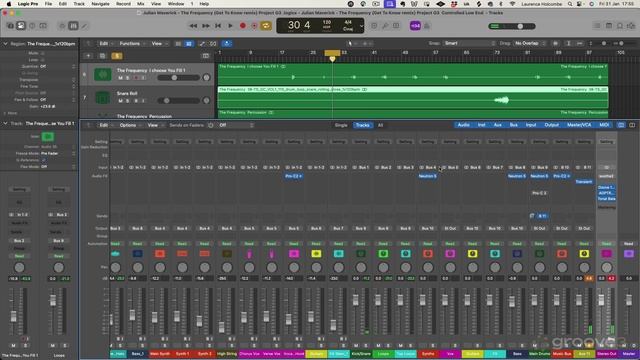Image resolution: width=640 pixels, height=360 pixels.
Task: Click the Fast Forward transport button
Action: [x=206, y=26]
